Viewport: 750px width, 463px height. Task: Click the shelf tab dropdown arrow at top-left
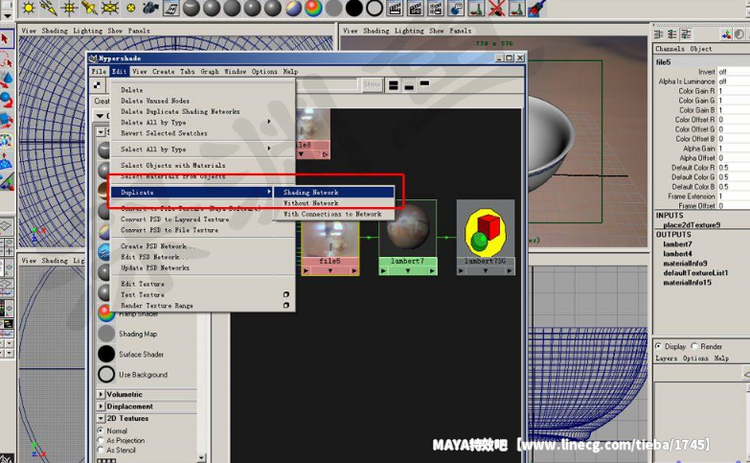(8, 16)
